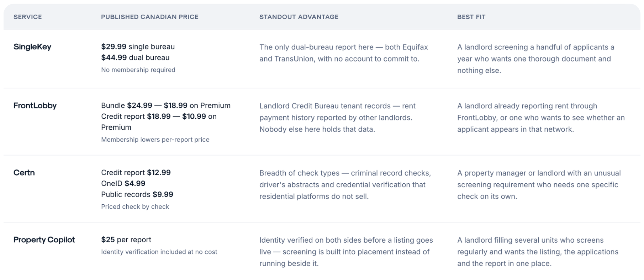Select the PUBLISHED CANADIAN PRICE column header
Viewport: 644px width, 280px height.
point(150,17)
